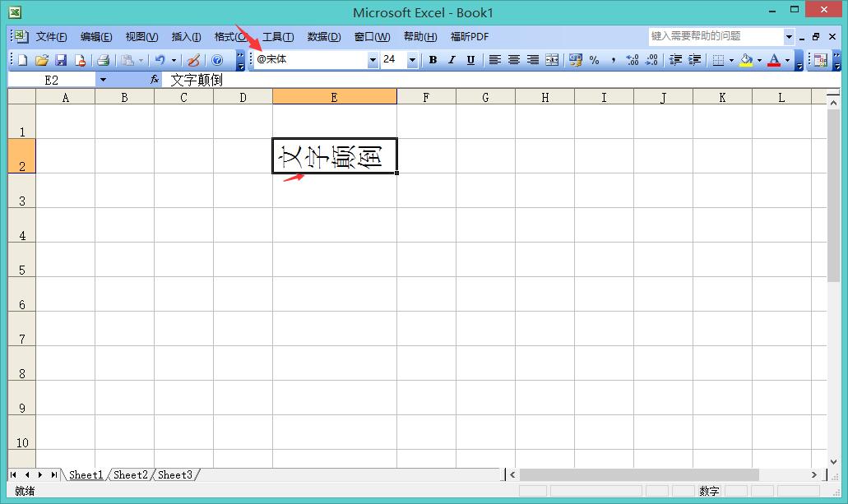The height and width of the screenshot is (504, 848).
Task: Undo the last action
Action: click(160, 60)
